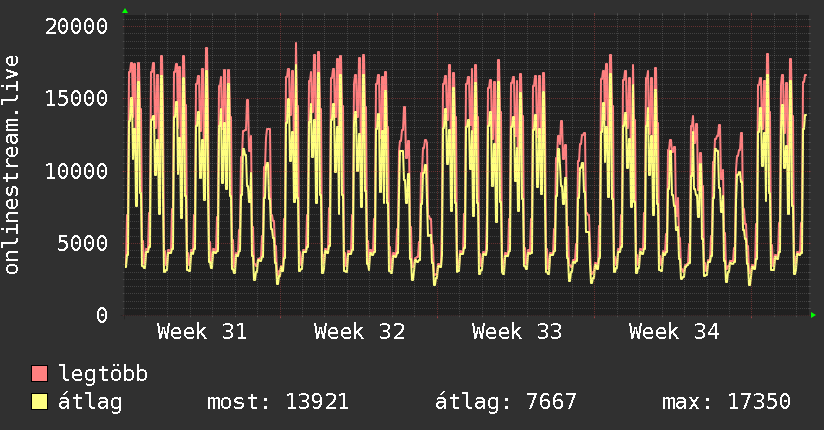This screenshot has height=430, width=824.
Task: Click the Week 34 axis label
Action: point(674,332)
